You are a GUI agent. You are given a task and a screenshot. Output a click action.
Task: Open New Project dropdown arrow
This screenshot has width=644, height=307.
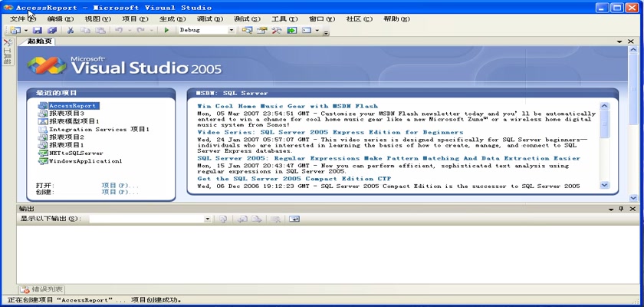pos(26,31)
